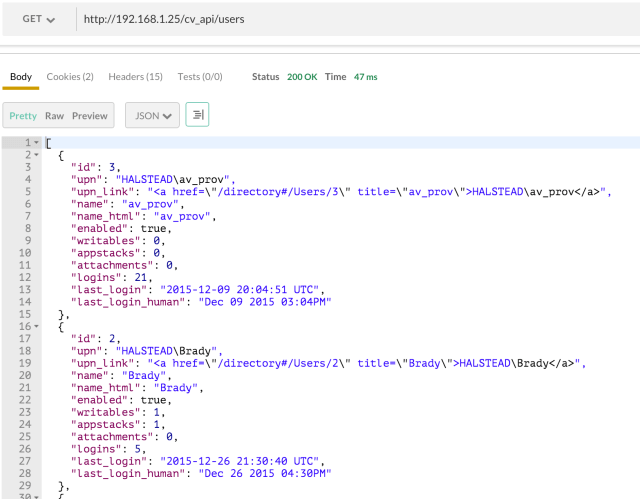Open the Cookies (2) tab
Image resolution: width=640 pixels, height=499 pixels.
point(70,77)
